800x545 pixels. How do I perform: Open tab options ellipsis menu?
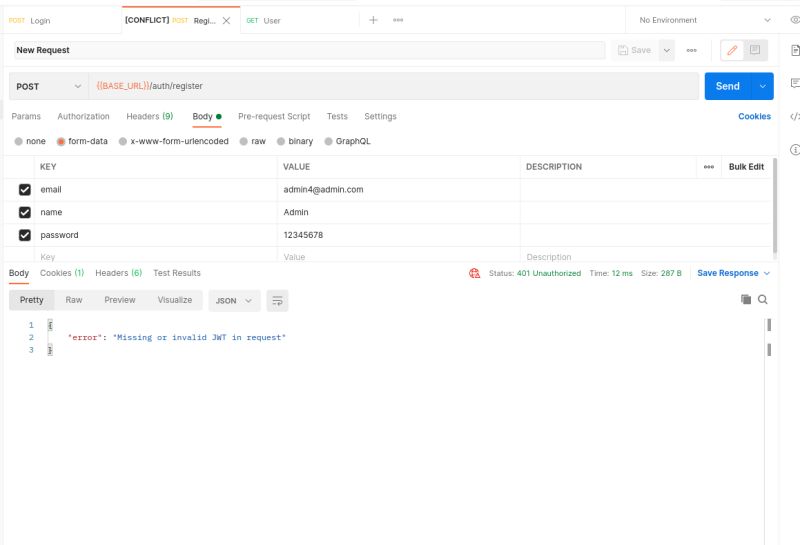[398, 20]
